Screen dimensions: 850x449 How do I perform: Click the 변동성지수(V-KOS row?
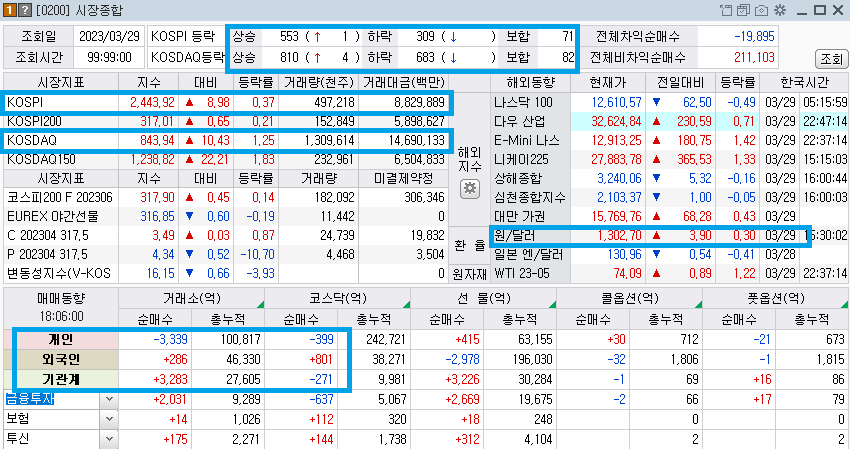click(226, 273)
